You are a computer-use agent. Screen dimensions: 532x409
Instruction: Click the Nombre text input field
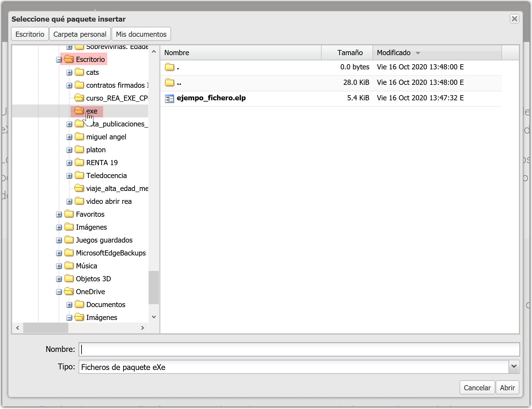coord(299,349)
